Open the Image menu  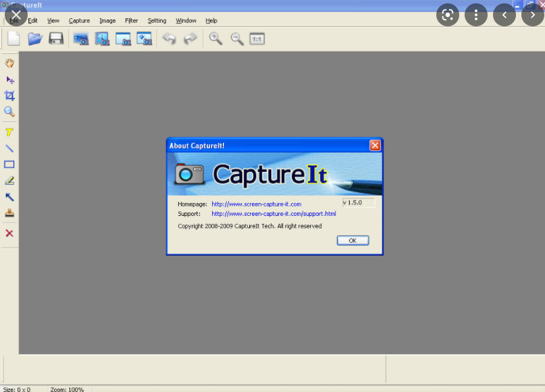107,20
